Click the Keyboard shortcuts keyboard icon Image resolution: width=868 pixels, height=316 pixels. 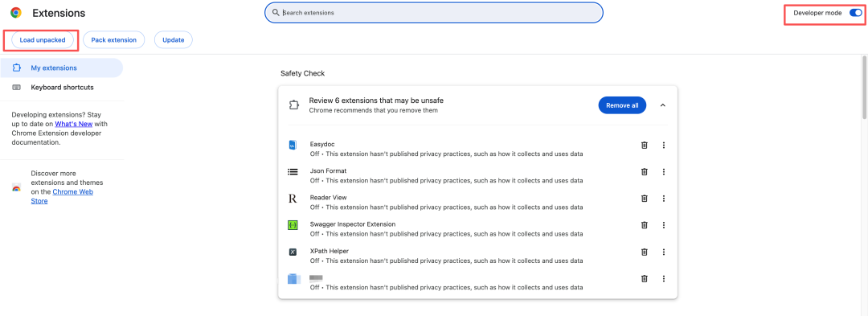click(x=17, y=88)
